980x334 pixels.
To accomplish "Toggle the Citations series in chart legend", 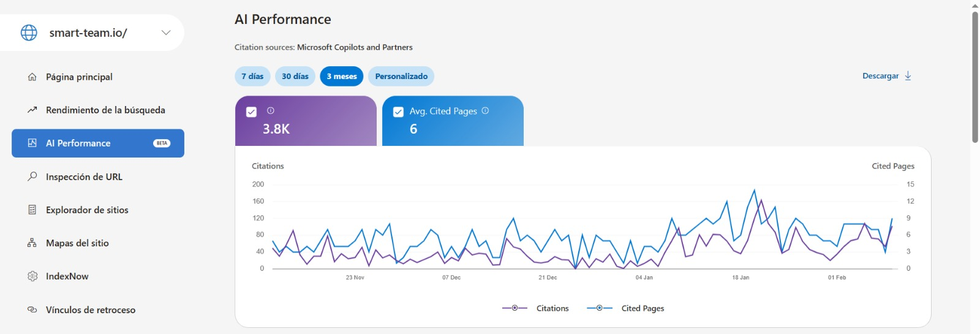I will pos(536,308).
